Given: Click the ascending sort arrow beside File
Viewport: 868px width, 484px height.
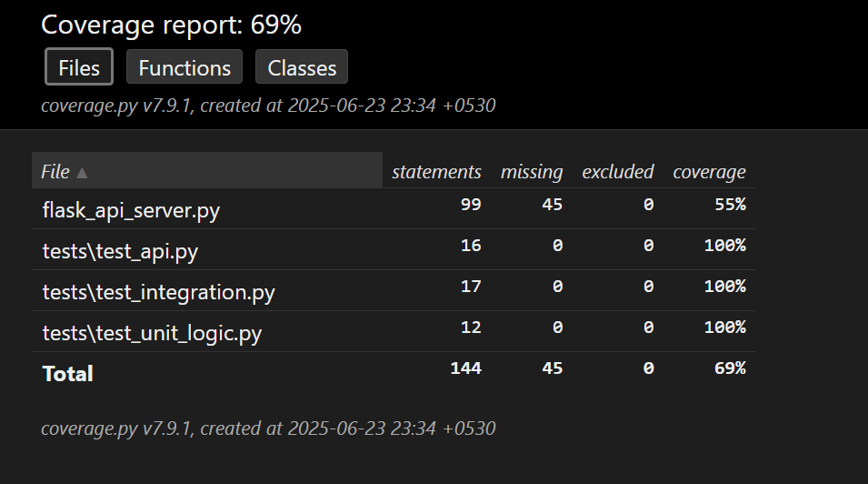Looking at the screenshot, I should pos(82,173).
